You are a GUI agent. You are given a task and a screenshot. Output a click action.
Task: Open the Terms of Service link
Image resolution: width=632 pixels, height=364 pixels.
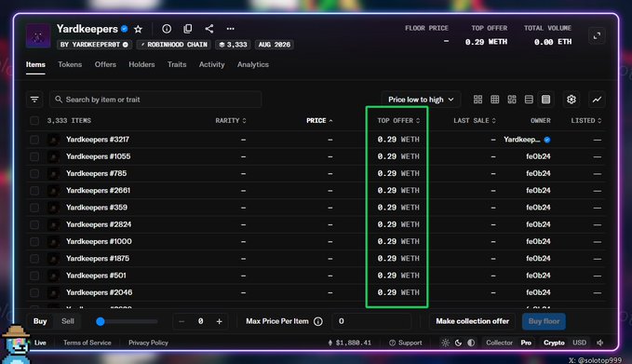(87, 343)
